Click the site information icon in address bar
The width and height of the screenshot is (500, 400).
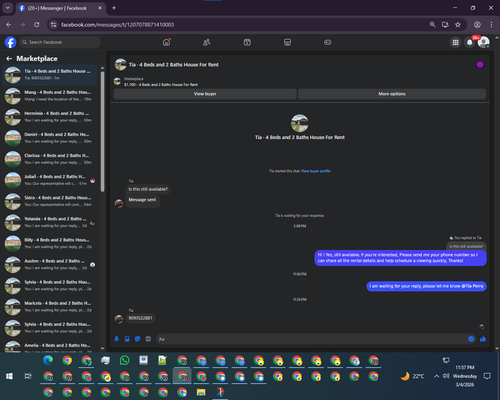[x=53, y=25]
